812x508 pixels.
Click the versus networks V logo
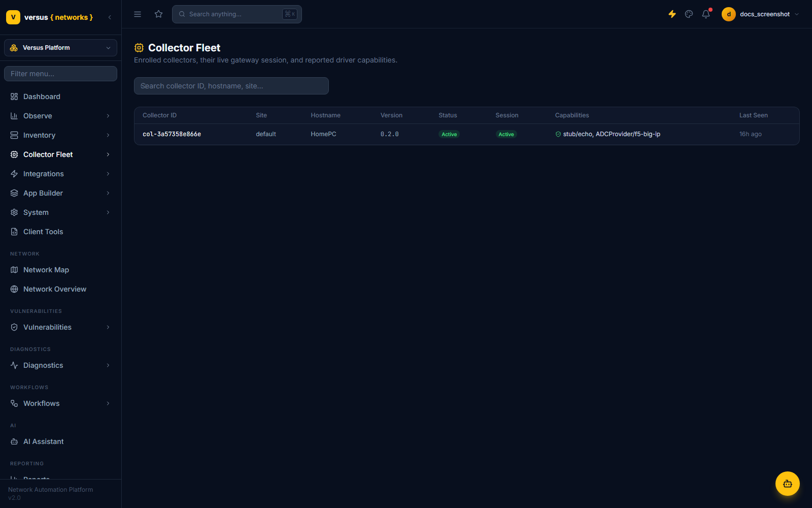point(13,17)
